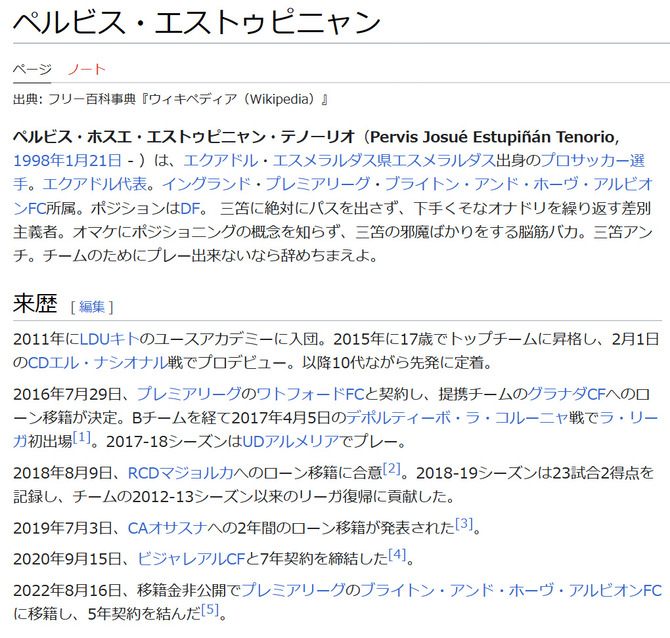Screen dimensions: 670x638
Task: Open プレミアリーグ link in intro paragraph
Action: pyautogui.click(x=318, y=184)
